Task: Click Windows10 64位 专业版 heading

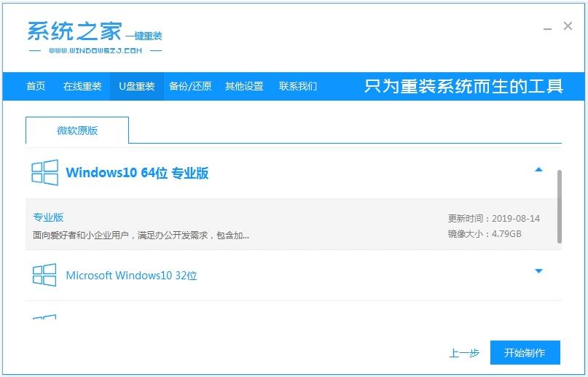Action: pyautogui.click(x=137, y=173)
